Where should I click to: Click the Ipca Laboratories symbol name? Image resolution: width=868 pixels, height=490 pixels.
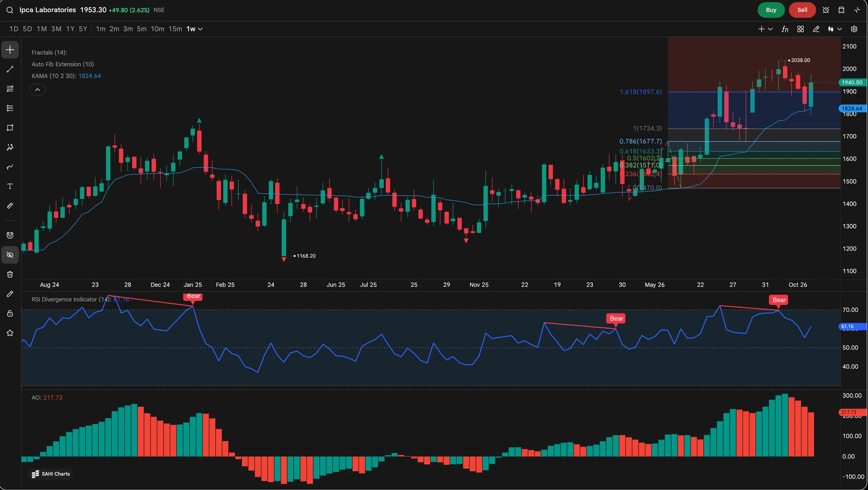pos(48,10)
